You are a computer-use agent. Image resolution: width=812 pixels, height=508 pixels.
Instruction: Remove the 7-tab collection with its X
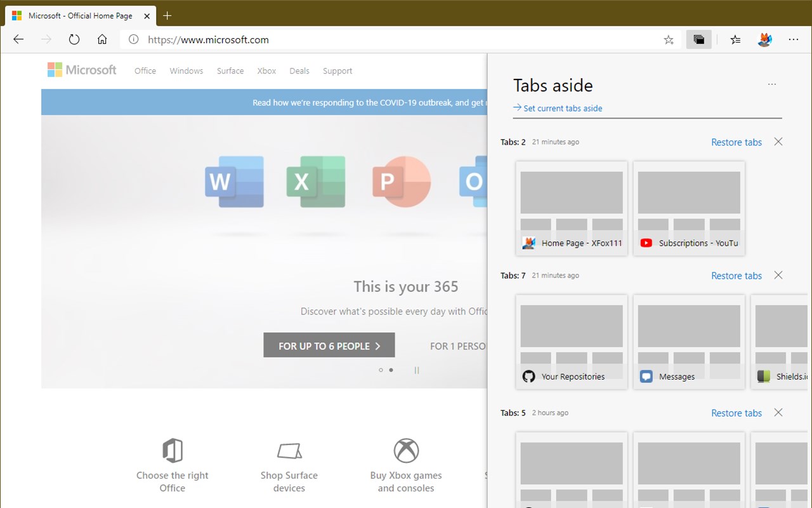(778, 275)
